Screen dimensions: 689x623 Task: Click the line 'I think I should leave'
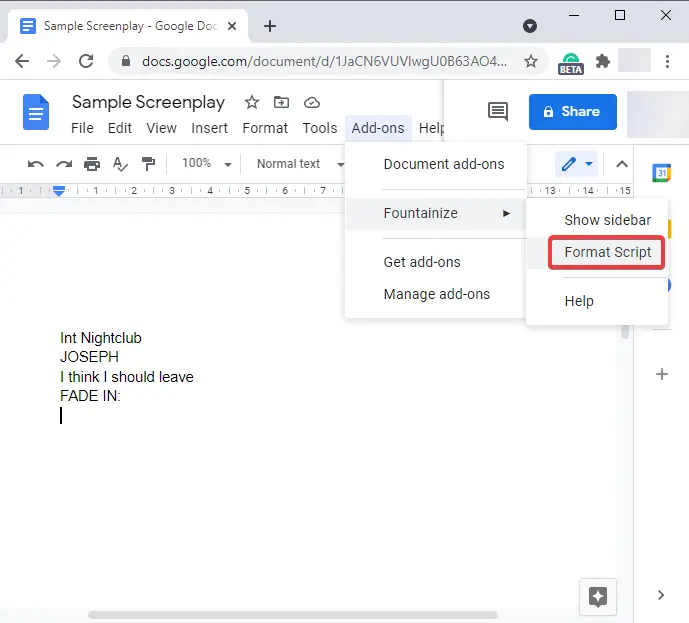[127, 377]
